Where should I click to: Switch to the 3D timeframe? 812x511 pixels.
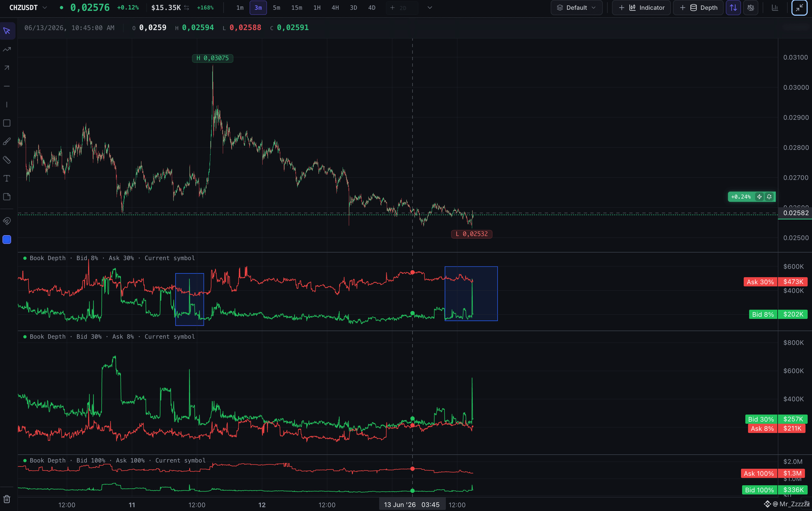pyautogui.click(x=353, y=7)
